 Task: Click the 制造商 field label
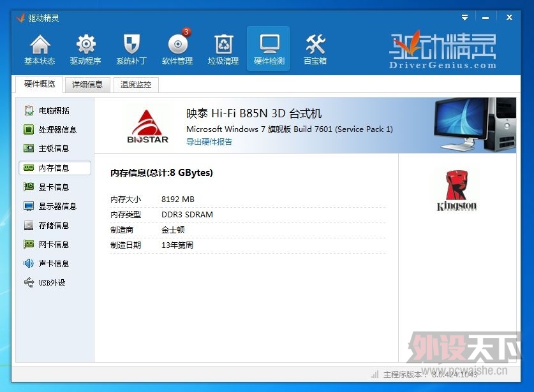[122, 230]
